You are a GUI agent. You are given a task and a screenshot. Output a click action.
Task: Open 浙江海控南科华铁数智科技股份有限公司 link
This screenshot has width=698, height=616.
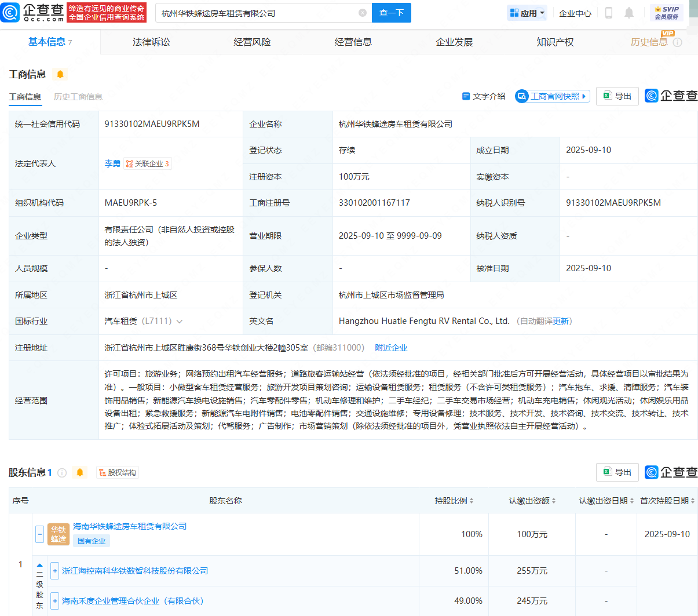[135, 571]
